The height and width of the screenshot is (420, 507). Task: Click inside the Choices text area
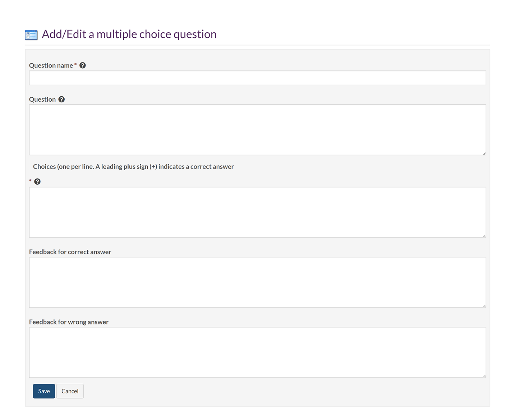pos(257,212)
